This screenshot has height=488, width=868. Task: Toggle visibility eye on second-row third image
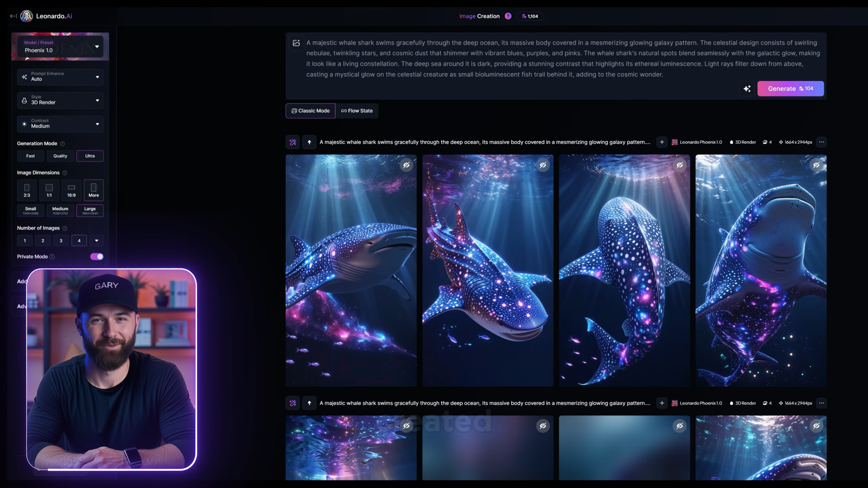pyautogui.click(x=679, y=426)
